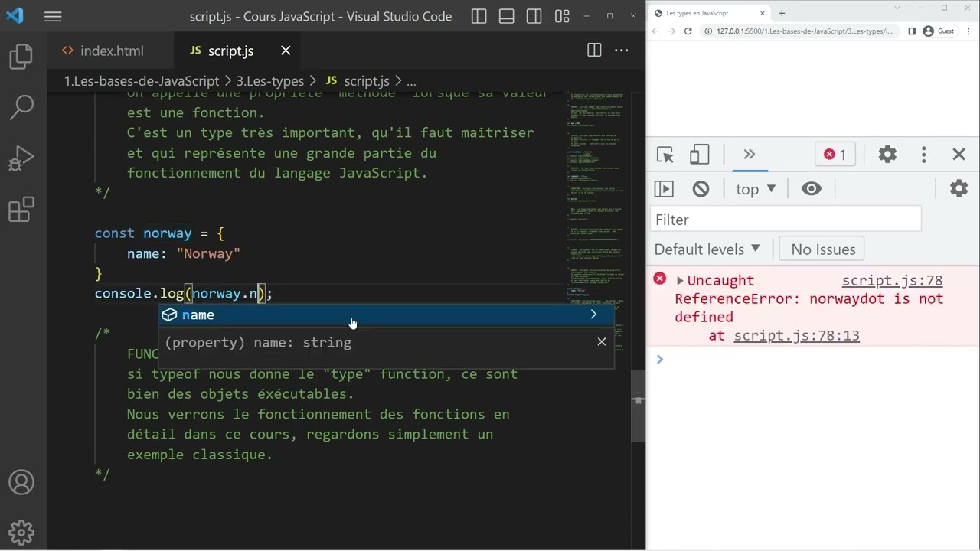The image size is (980, 551).
Task: Click the DevTools error count badge
Action: 835,155
